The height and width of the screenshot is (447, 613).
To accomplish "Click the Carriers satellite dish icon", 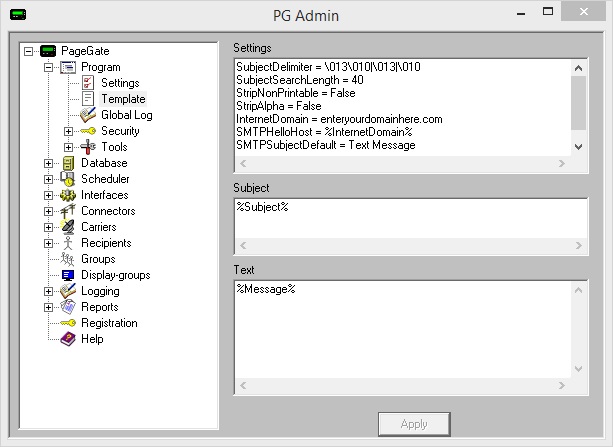I will point(68,227).
